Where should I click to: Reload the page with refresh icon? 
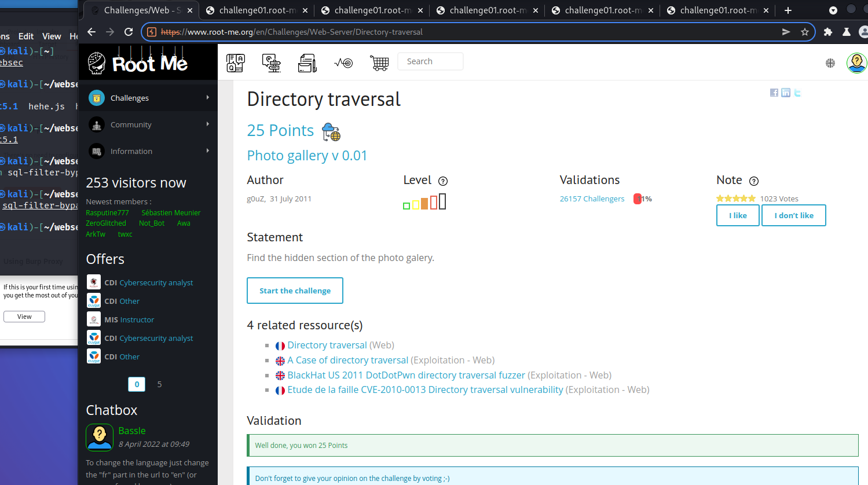[x=129, y=32]
